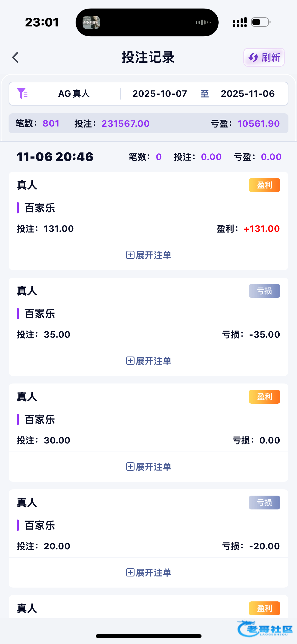Tap the back arrow icon

pos(16,57)
